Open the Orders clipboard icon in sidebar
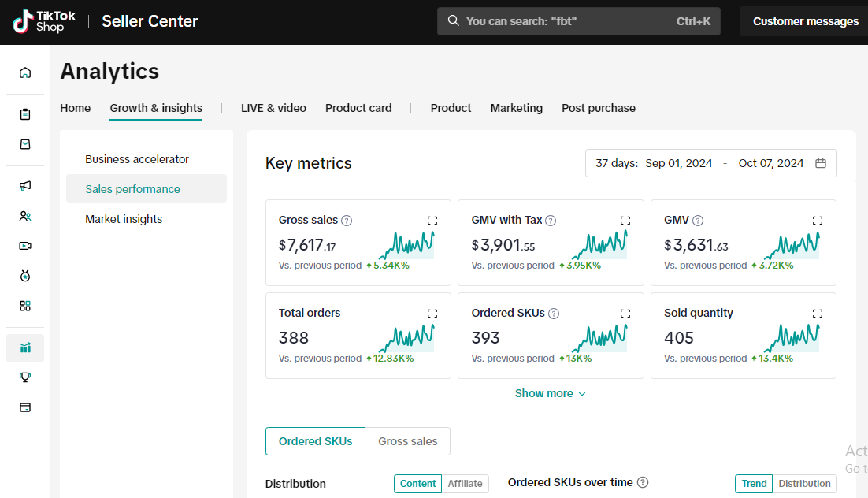 [x=25, y=114]
